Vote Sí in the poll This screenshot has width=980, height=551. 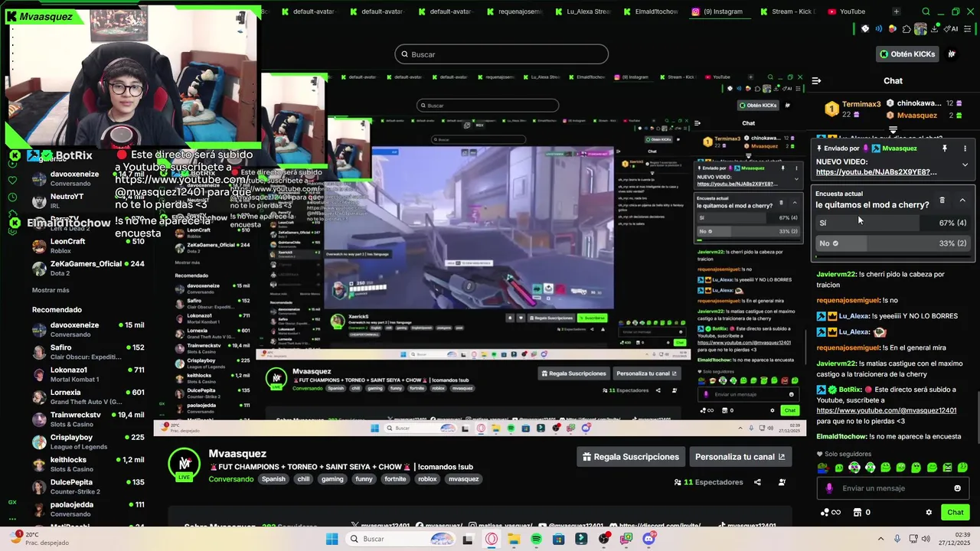[893, 223]
